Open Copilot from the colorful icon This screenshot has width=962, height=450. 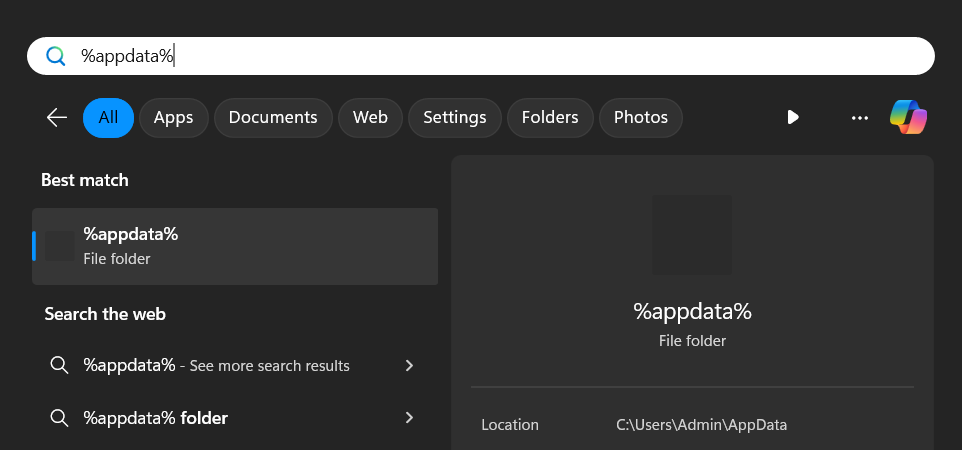[x=908, y=117]
